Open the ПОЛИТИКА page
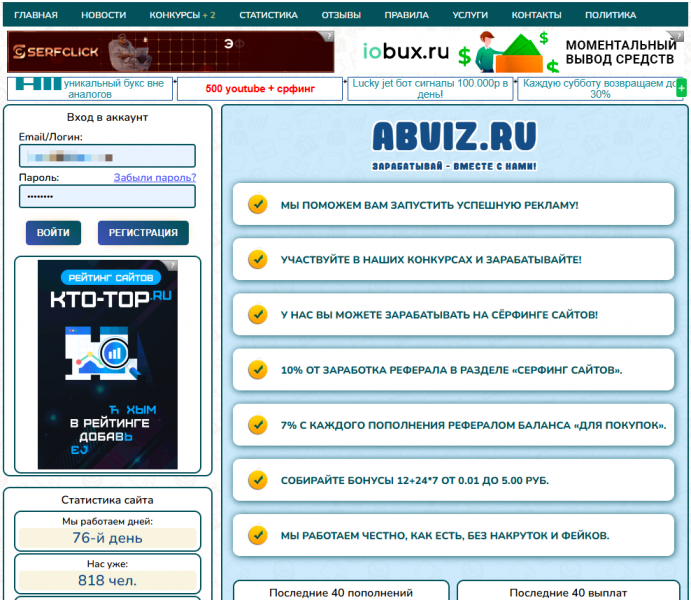This screenshot has height=600, width=691. [x=610, y=15]
